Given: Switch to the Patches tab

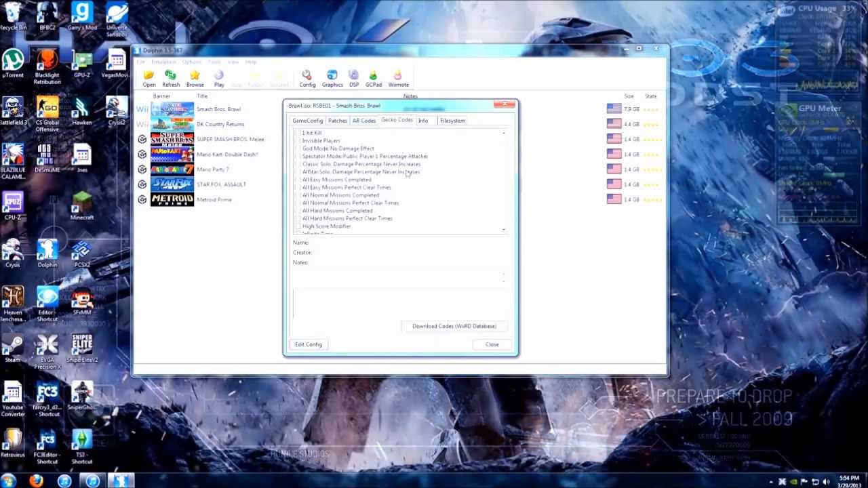Looking at the screenshot, I should 337,121.
